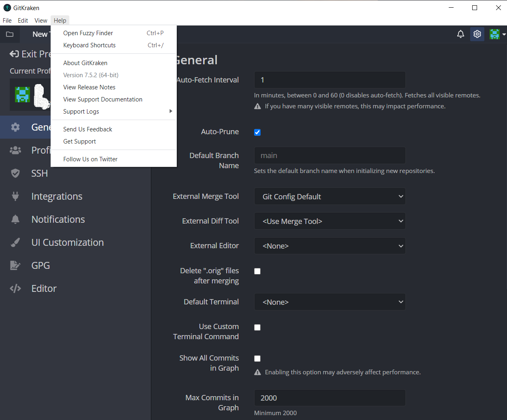Click the Max Commits in Graph field
The image size is (507, 420).
(x=330, y=398)
